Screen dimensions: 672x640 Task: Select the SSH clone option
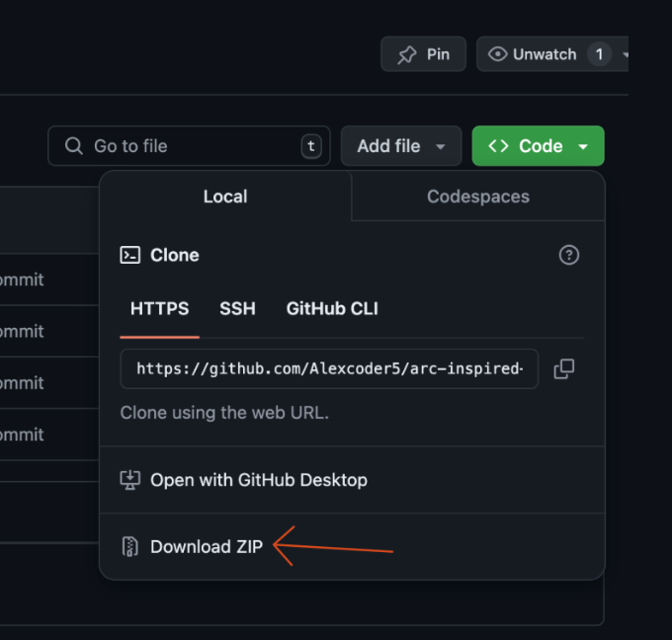(x=237, y=308)
